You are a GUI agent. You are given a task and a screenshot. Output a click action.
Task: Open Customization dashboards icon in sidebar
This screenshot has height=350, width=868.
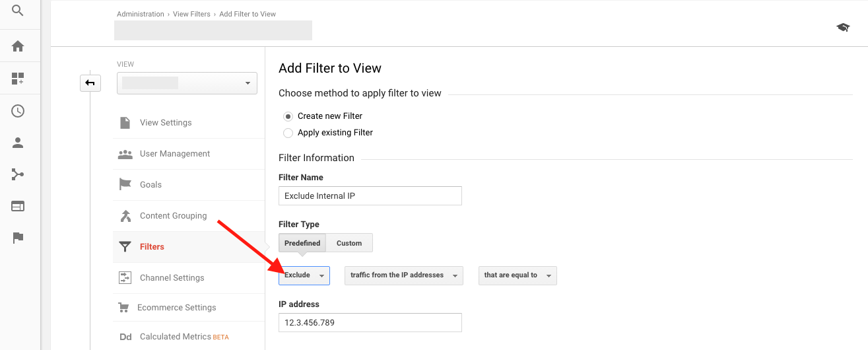(x=18, y=79)
